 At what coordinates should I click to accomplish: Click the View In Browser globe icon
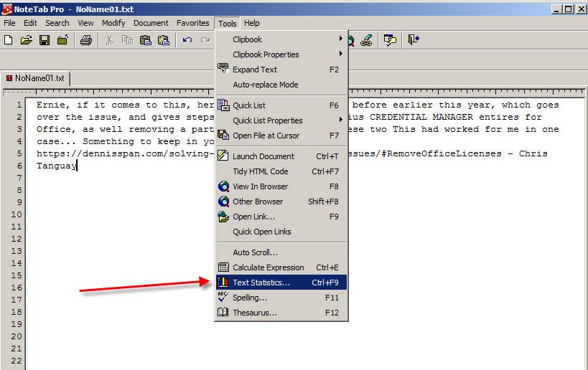click(223, 186)
